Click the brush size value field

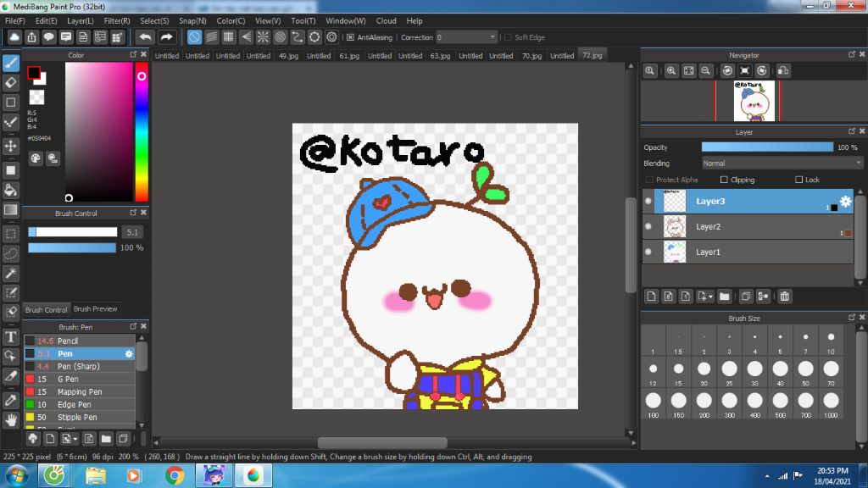coord(132,232)
